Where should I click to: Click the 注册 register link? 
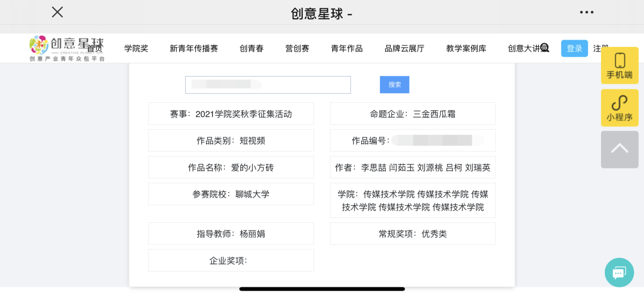[x=600, y=48]
